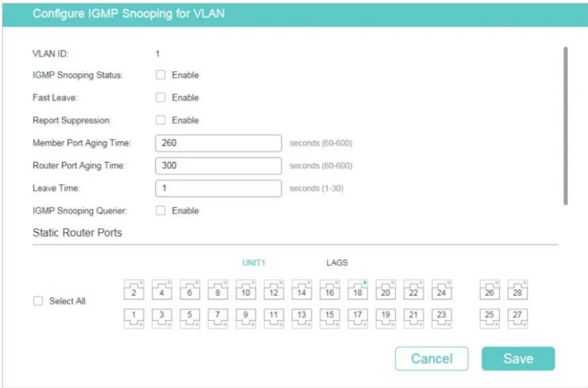Viewport: 588px width, 388px height.
Task: Select port 2 as static router port
Action: click(x=133, y=290)
